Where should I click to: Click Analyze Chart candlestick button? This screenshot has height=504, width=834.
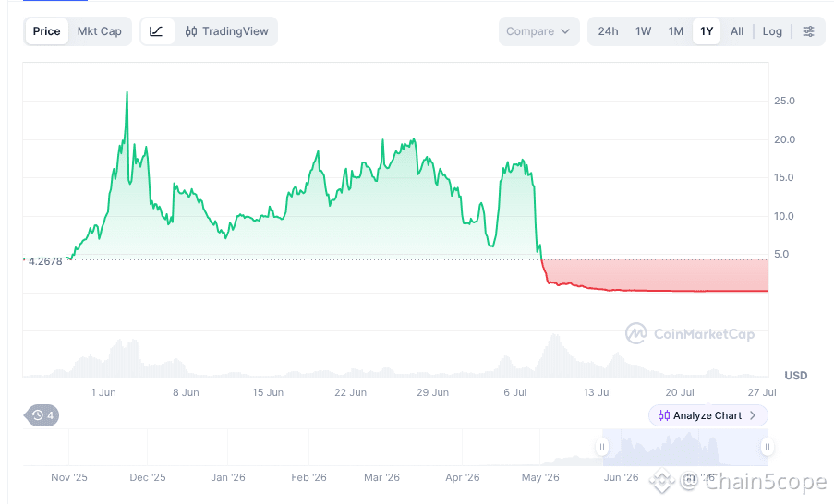[x=708, y=415]
